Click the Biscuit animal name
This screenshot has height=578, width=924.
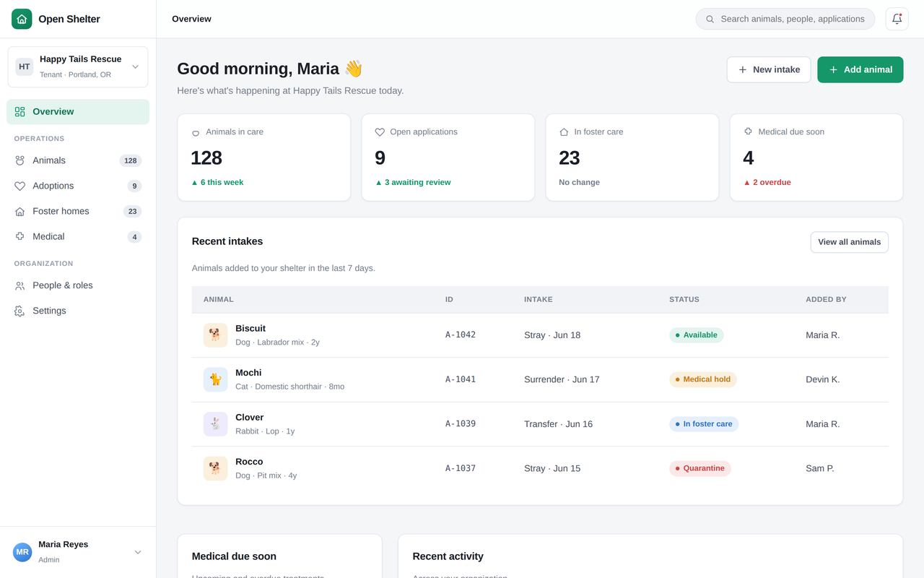(x=250, y=329)
